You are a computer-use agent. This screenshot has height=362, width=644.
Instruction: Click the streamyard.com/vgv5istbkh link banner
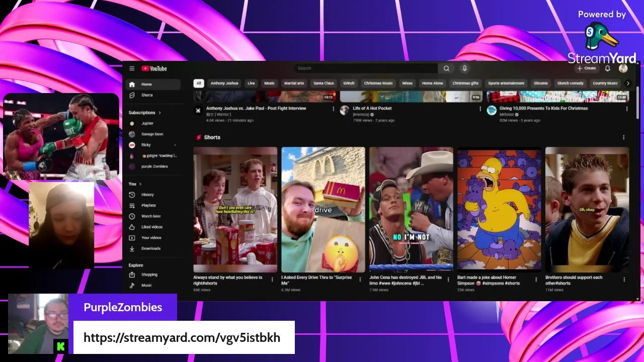point(184,337)
